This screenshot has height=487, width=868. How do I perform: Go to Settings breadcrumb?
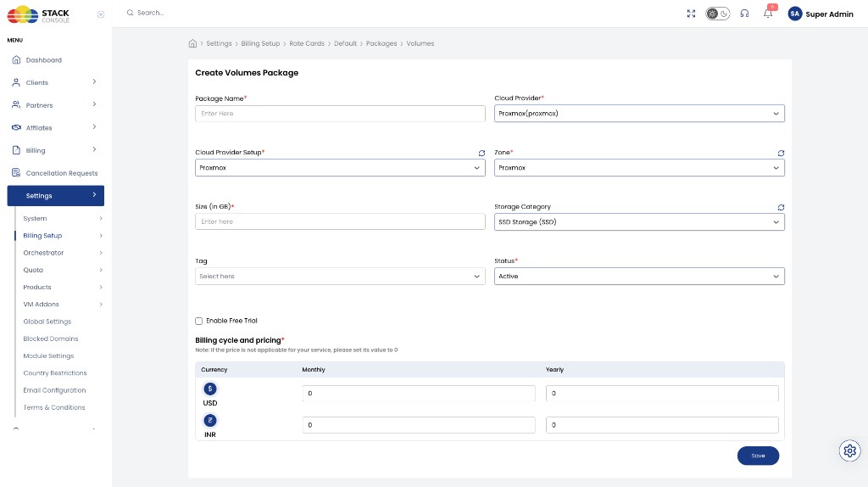[220, 43]
